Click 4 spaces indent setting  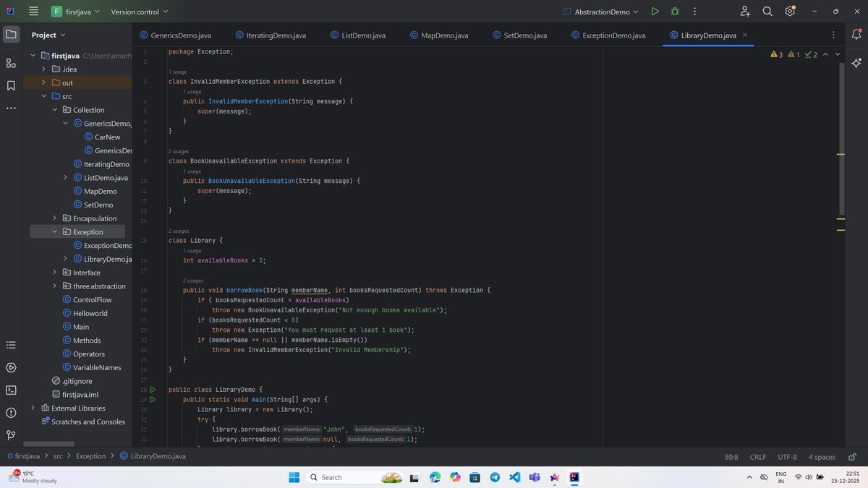click(x=822, y=457)
